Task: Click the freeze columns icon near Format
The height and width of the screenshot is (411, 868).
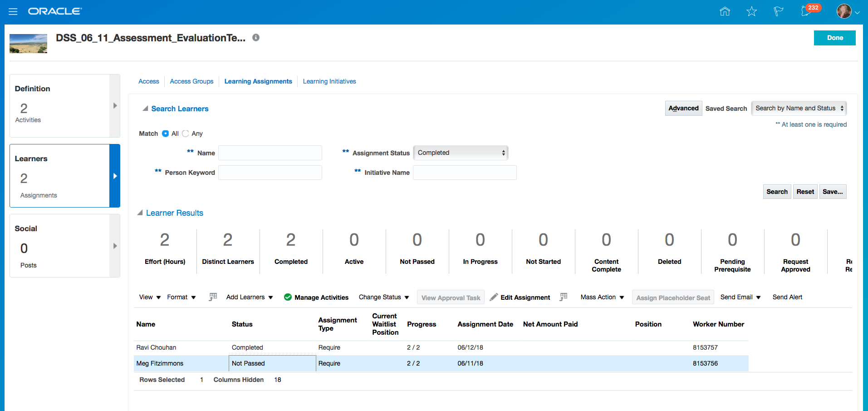Action: tap(213, 297)
